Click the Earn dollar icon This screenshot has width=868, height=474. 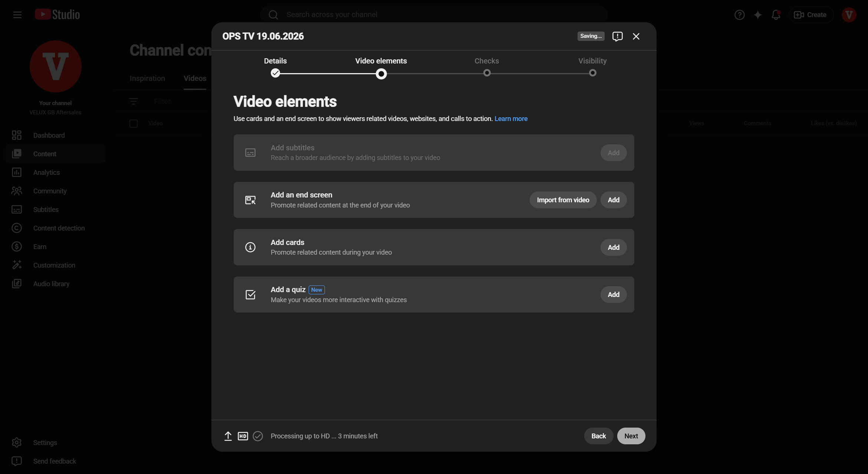17,246
